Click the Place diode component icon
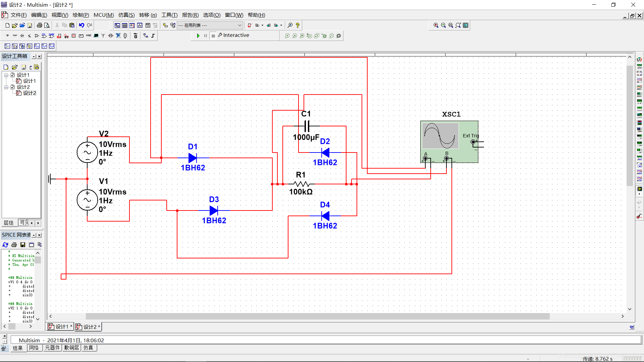644x362 pixels. [x=22, y=36]
